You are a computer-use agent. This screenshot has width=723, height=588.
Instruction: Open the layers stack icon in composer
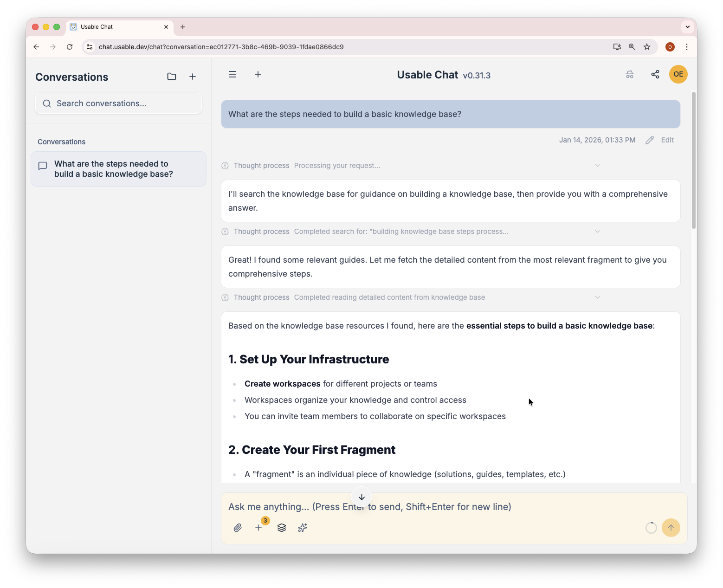[282, 528]
